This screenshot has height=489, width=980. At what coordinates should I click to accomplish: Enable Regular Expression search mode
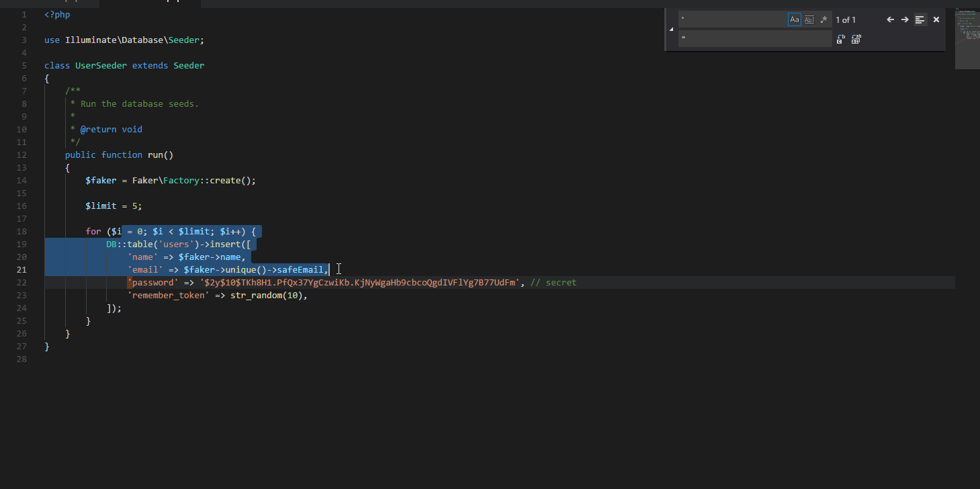(823, 19)
